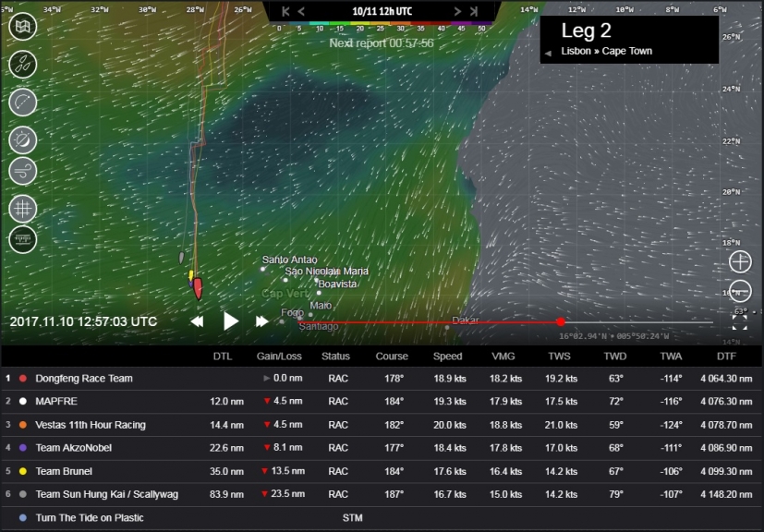
Task: Click the replay timestamp 2017.11.10 12:57:03 UTC
Action: point(83,322)
